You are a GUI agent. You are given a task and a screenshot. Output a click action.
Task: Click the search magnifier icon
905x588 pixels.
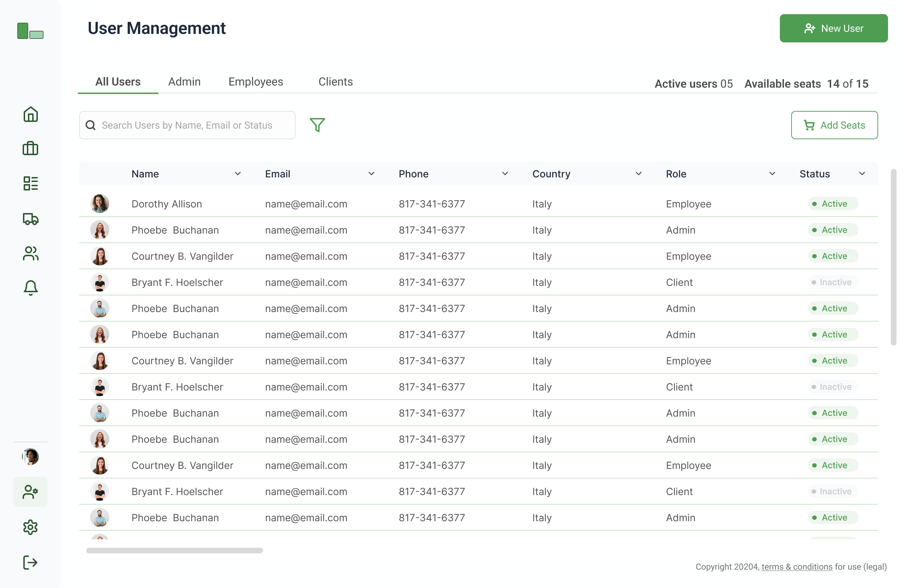(x=90, y=125)
